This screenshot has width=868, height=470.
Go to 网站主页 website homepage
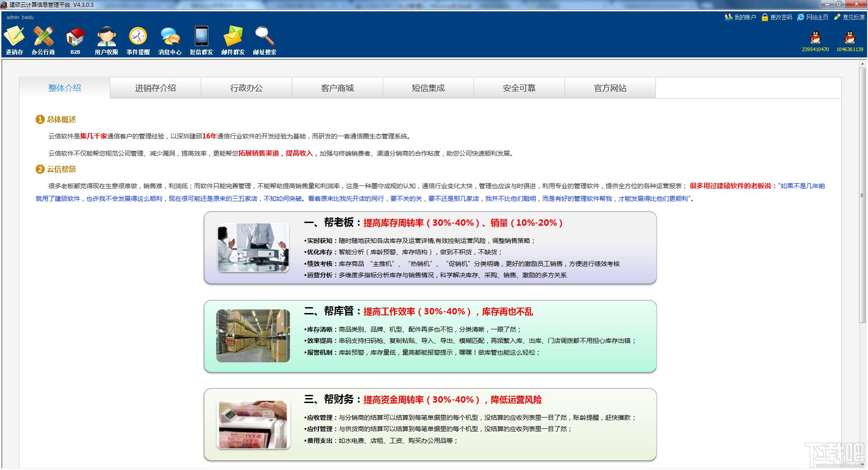tap(813, 17)
